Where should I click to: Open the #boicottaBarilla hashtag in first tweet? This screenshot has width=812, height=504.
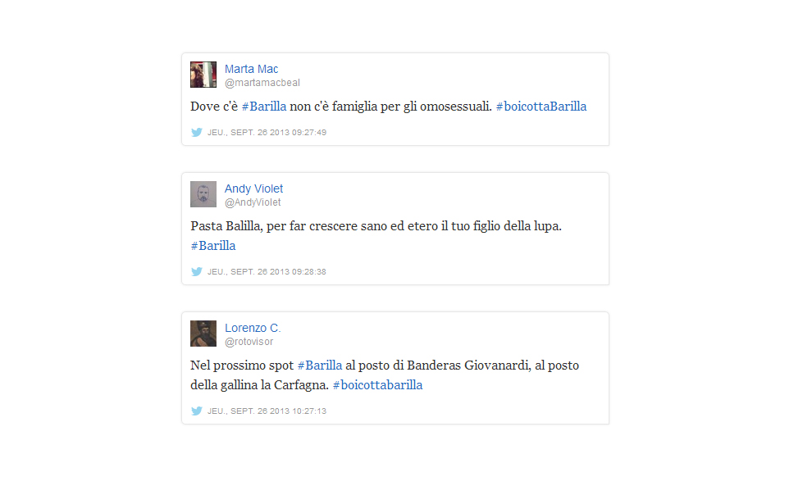coord(541,107)
